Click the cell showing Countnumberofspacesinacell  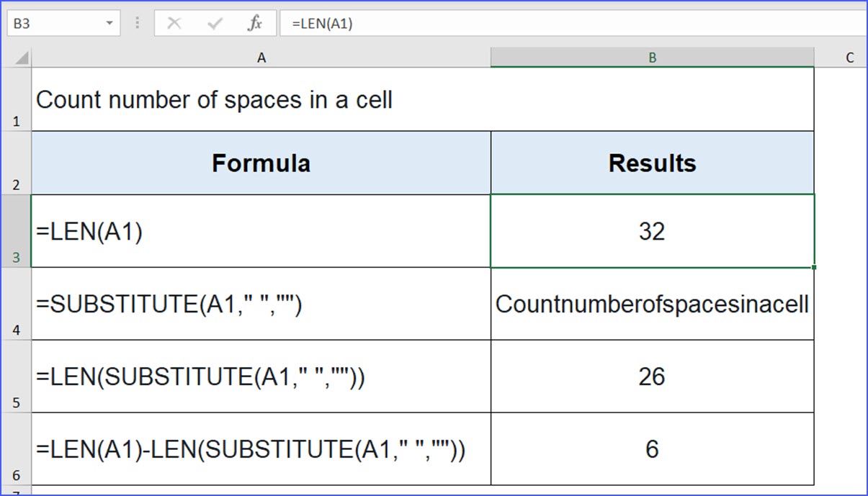[x=652, y=304]
